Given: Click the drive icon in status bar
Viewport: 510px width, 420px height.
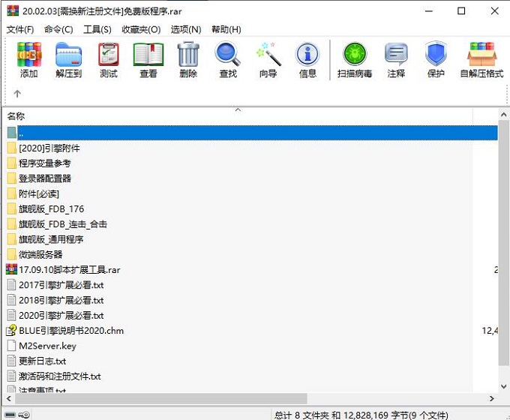Looking at the screenshot, I should pos(10,415).
